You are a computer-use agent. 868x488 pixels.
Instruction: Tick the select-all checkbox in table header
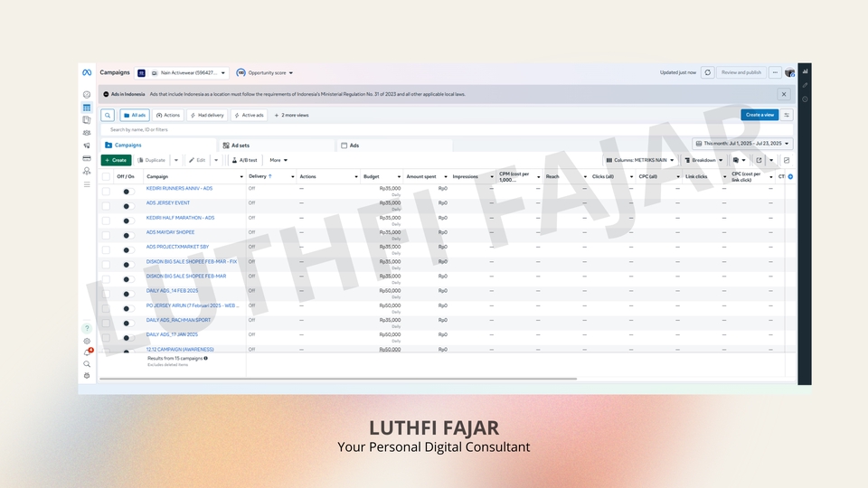(x=106, y=176)
